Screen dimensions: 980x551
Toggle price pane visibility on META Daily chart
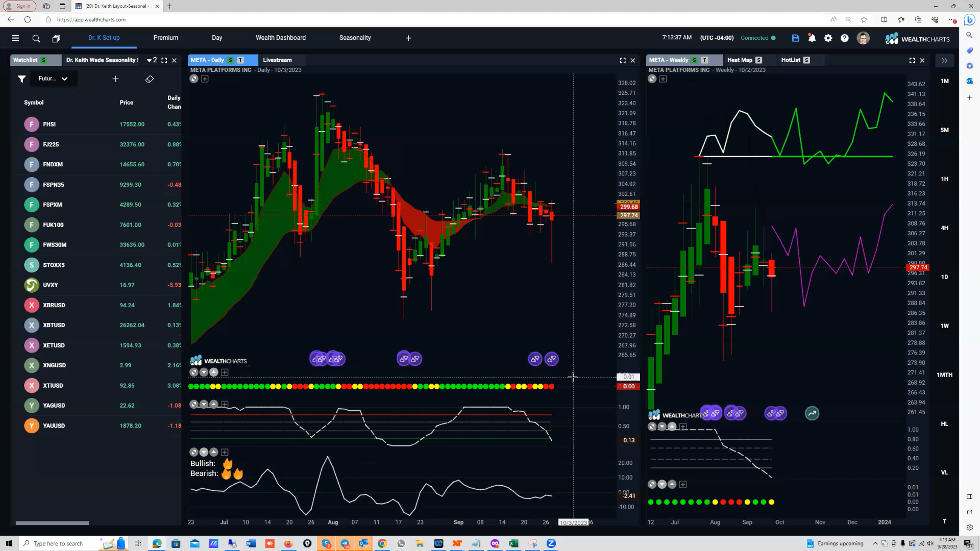tap(193, 79)
